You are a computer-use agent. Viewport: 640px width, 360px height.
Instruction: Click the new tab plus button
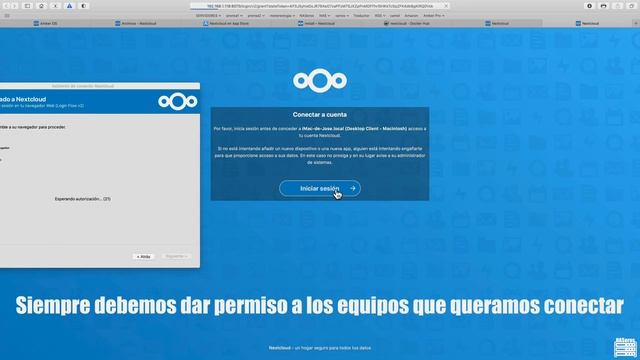point(636,24)
